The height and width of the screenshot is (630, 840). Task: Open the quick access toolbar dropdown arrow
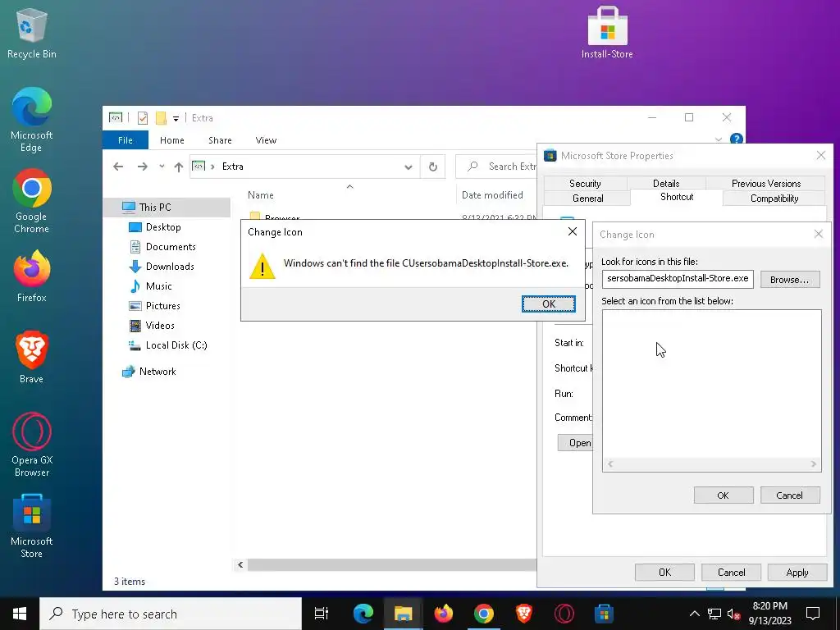176,118
